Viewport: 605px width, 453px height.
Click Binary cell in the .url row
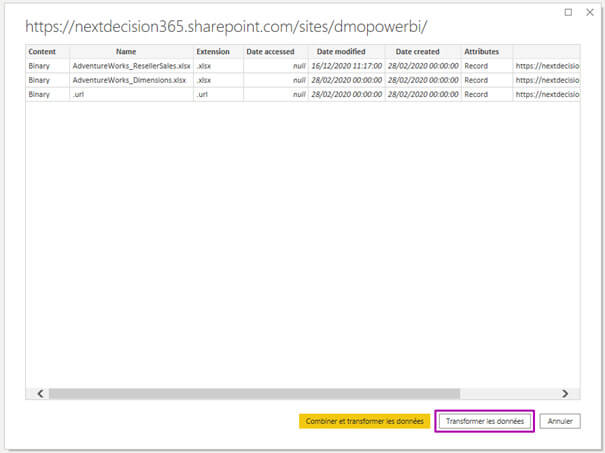pos(47,95)
